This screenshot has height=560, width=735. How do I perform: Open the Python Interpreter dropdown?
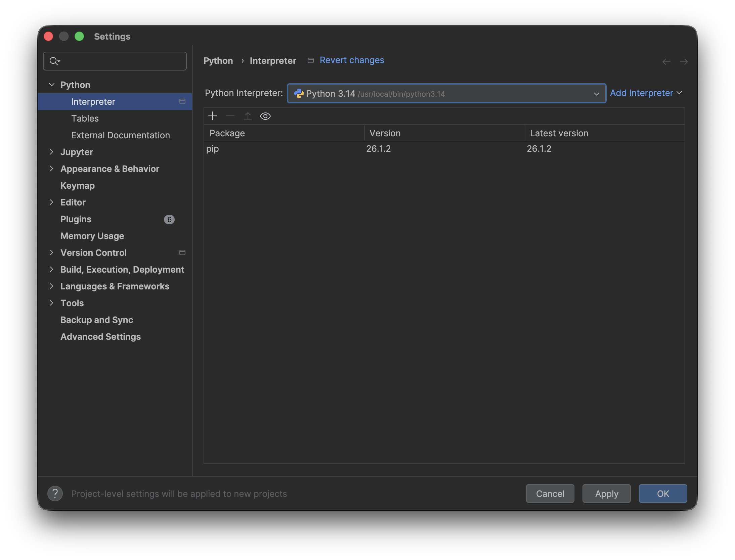[447, 93]
